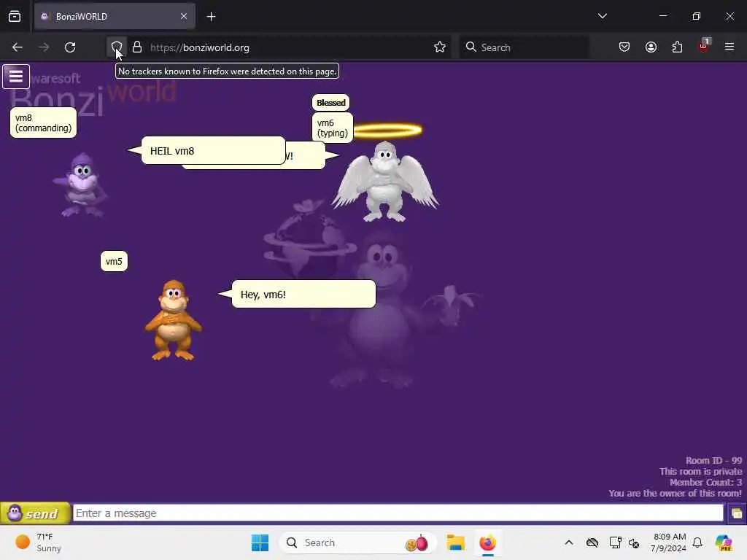Click the orange vm5 Bonzi character
The image size is (747, 560).
coord(174,319)
